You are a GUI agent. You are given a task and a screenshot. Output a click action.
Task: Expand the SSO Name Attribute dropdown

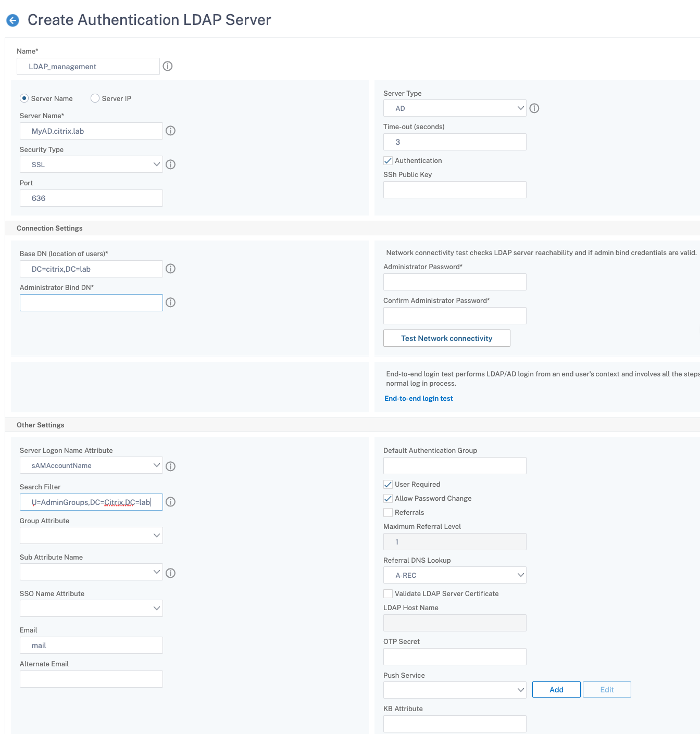point(91,609)
